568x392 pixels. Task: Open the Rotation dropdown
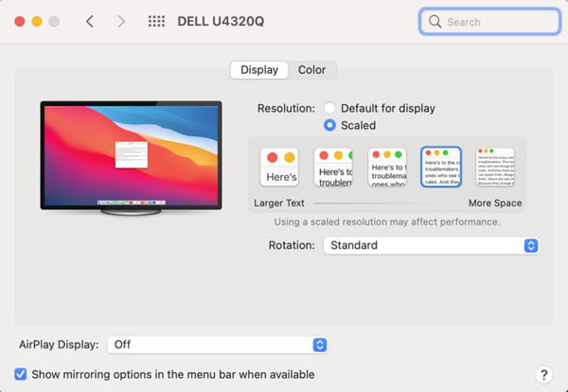coord(431,245)
